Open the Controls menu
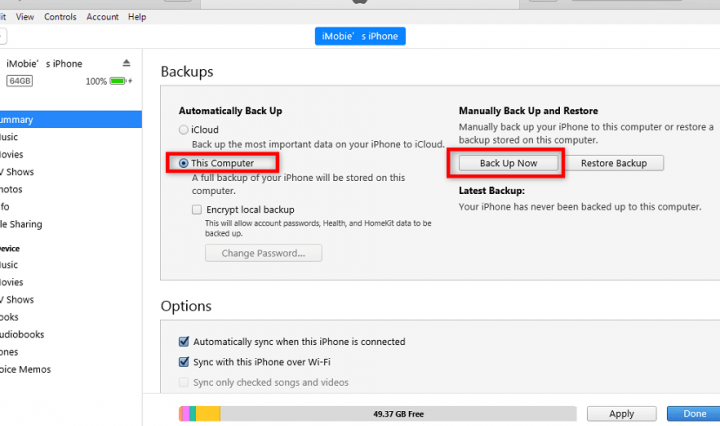The height and width of the screenshot is (426, 720). coord(60,17)
